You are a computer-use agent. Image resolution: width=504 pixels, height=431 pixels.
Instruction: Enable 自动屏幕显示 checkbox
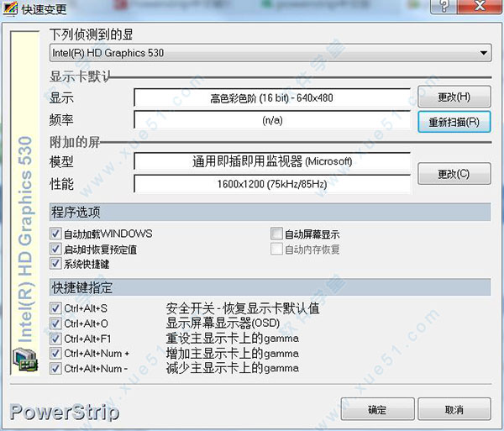pos(276,234)
